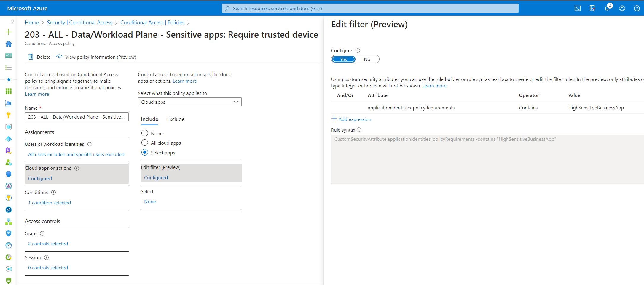
Task: Open 0 controls selected under Session
Action: point(48,268)
